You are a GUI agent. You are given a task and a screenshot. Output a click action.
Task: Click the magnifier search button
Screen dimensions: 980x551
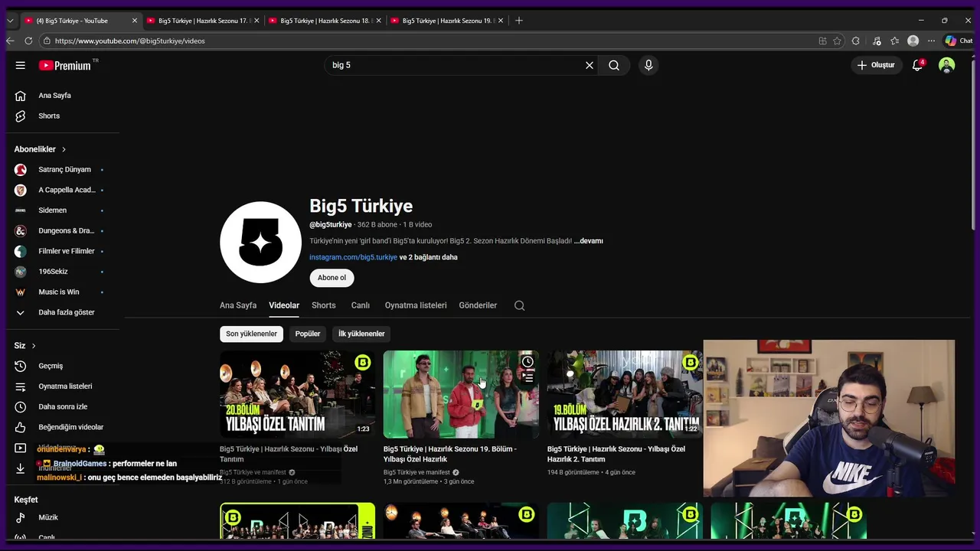(614, 65)
